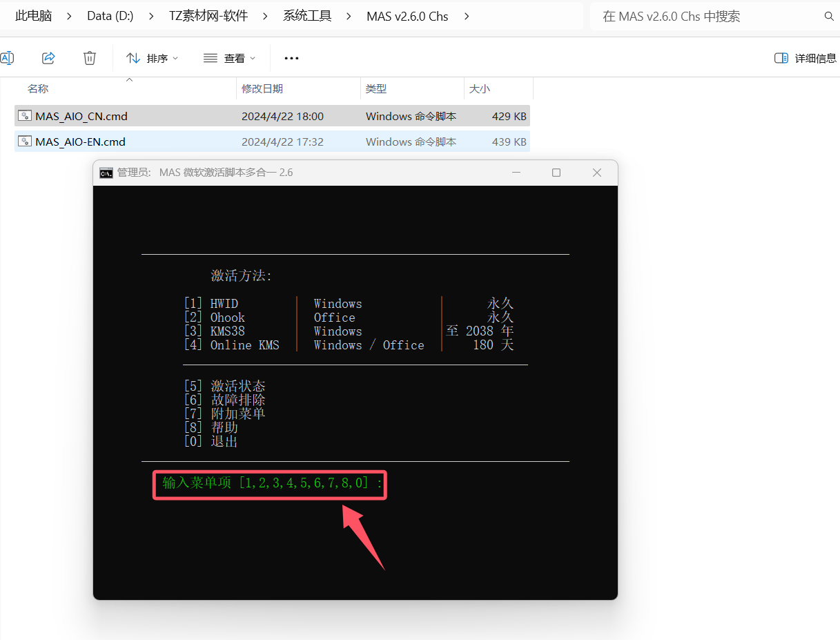The height and width of the screenshot is (640, 840).
Task: Click the 至 2038 年 text in console
Action: (480, 331)
